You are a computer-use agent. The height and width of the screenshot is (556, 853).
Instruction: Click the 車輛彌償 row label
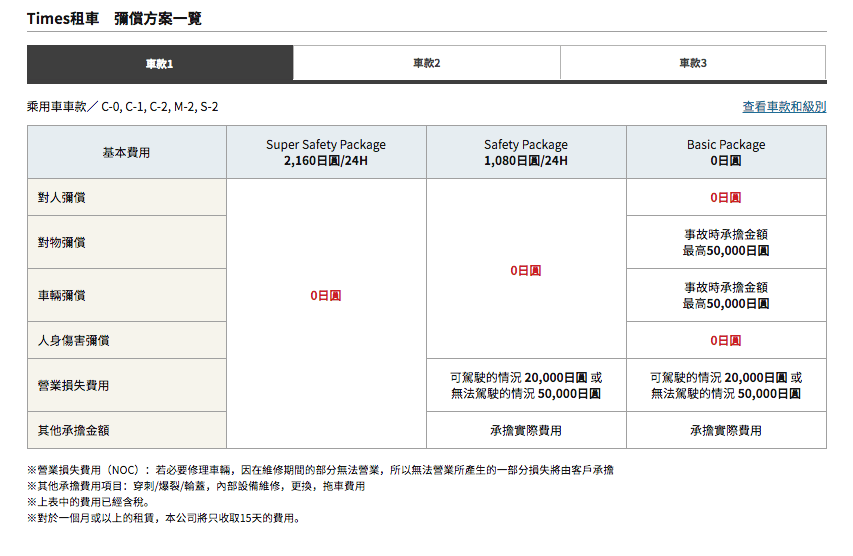click(x=127, y=295)
